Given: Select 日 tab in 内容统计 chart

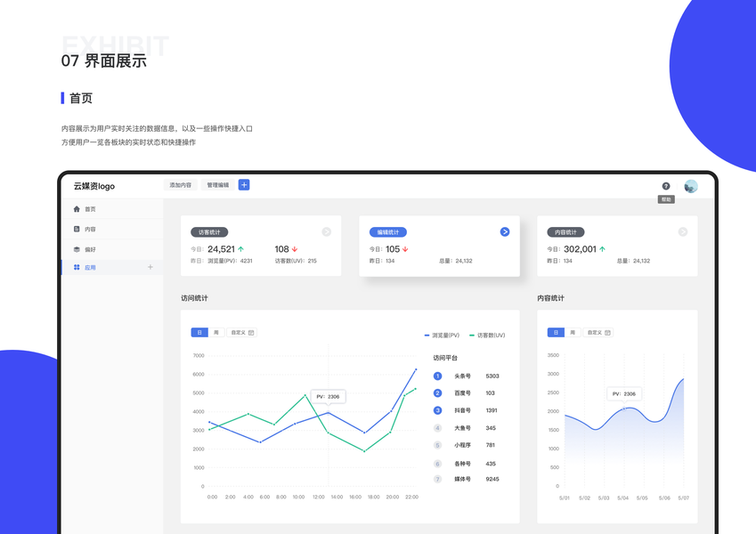Looking at the screenshot, I should (x=556, y=333).
